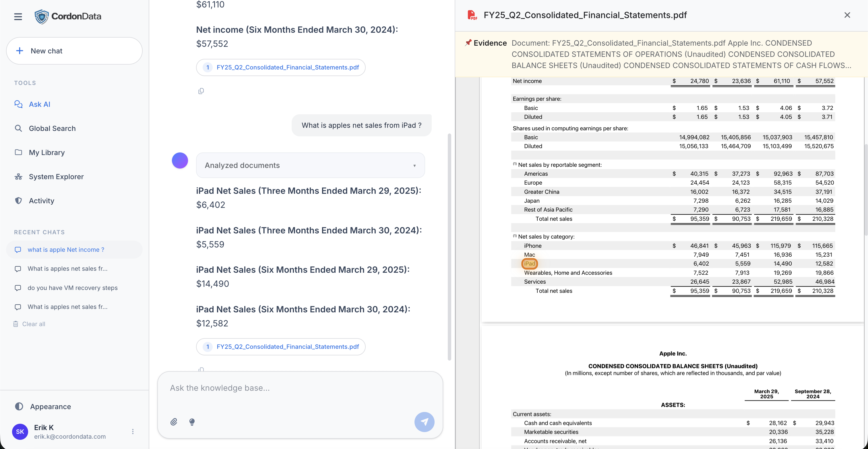Select Ask AI in tools menu
The width and height of the screenshot is (868, 449).
[x=39, y=104]
